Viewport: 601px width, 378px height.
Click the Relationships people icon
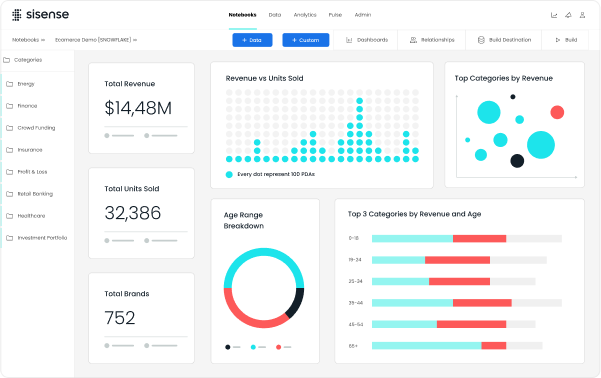click(413, 40)
